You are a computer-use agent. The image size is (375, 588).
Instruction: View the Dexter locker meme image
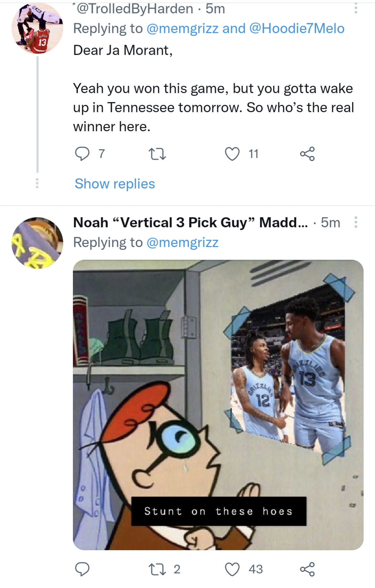click(218, 405)
